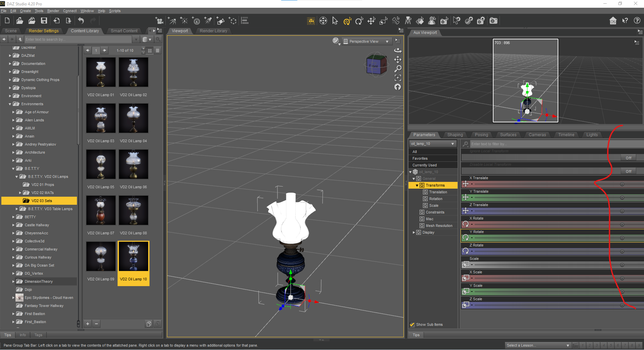Click the Open file icon
This screenshot has width=644, height=350.
[19, 21]
